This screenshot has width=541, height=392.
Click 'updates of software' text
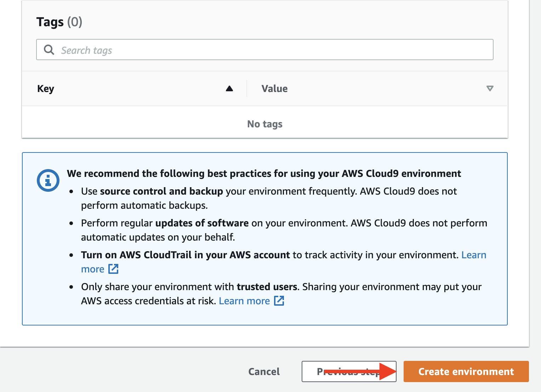coord(202,223)
